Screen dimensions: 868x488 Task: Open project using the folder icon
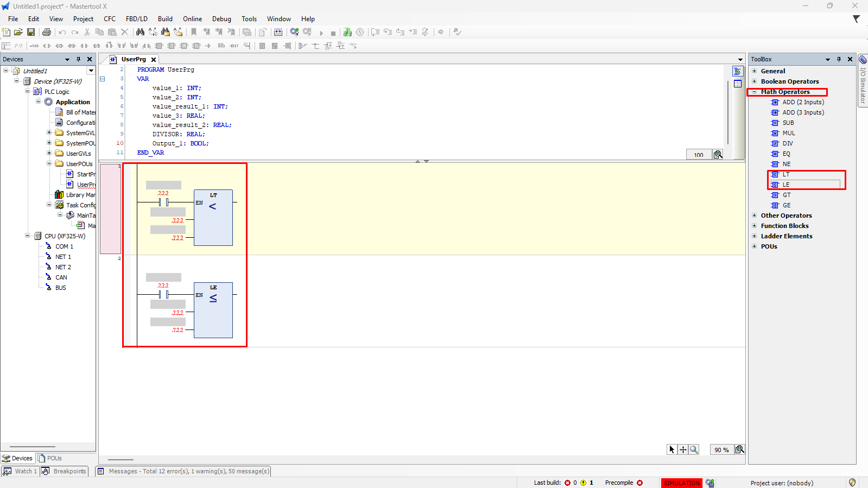coord(18,32)
